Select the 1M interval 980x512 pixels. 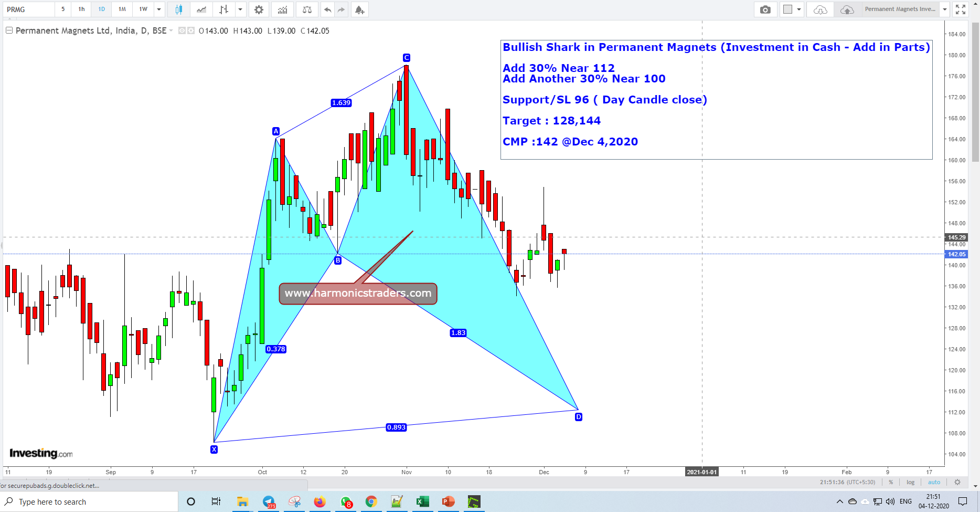click(122, 9)
